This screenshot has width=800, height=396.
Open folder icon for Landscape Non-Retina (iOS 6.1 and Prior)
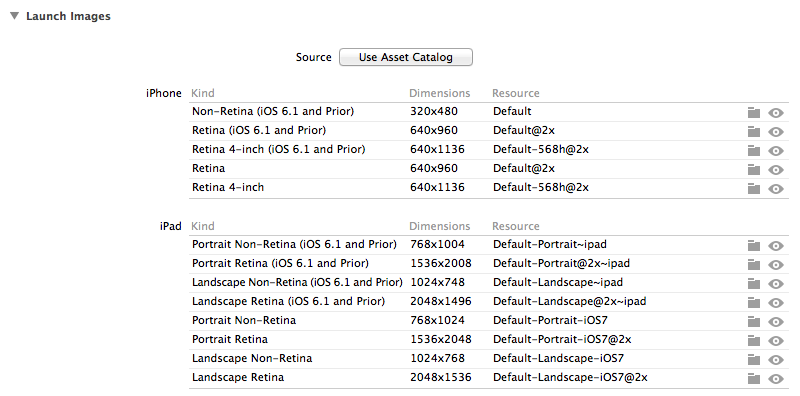point(754,283)
